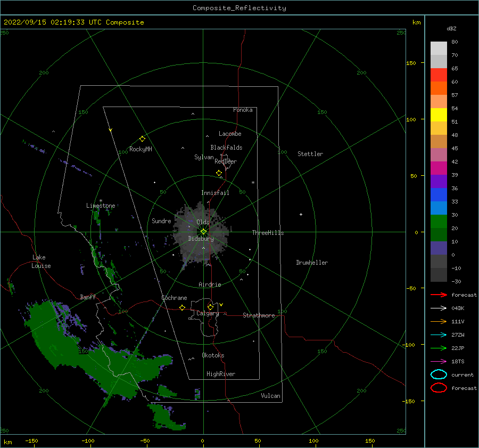Select the yellow radar-site diamond between Olds and Didsbury
Image resolution: width=479 pixels, height=448 pixels.
(x=203, y=232)
